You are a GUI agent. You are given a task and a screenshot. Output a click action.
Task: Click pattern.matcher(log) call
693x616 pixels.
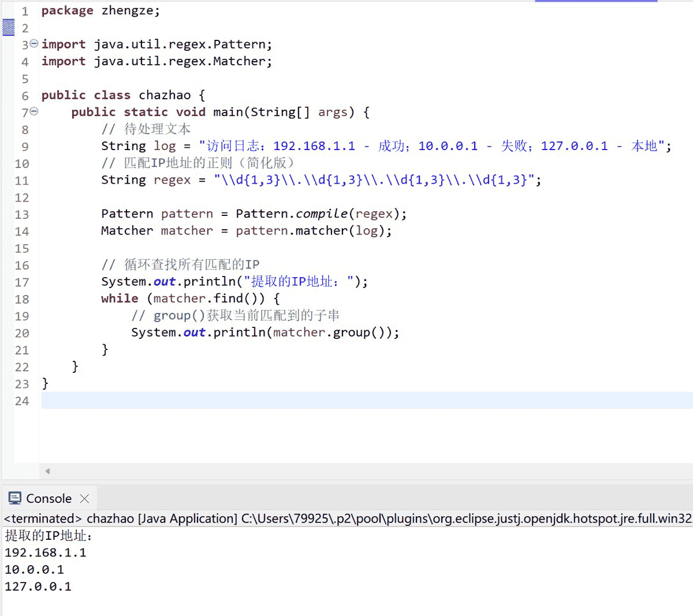click(x=310, y=231)
